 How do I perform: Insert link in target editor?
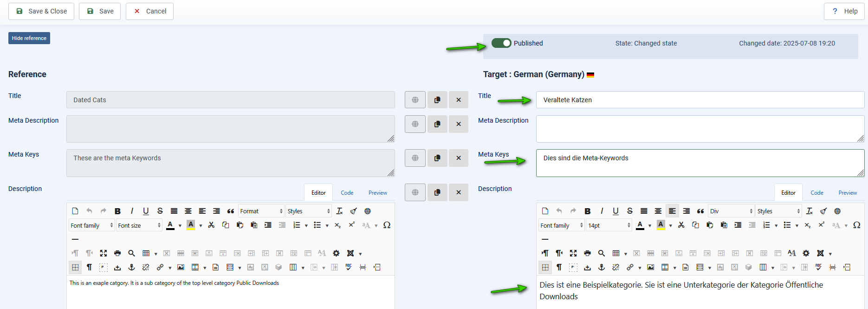click(x=630, y=267)
